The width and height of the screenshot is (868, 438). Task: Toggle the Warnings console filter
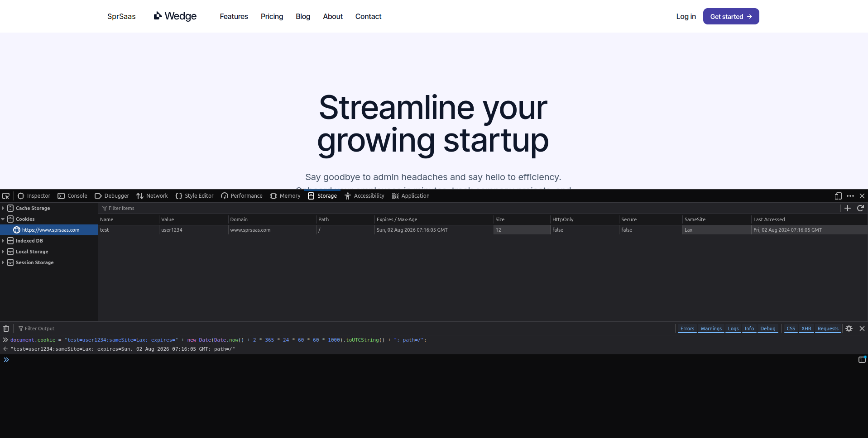tap(711, 328)
